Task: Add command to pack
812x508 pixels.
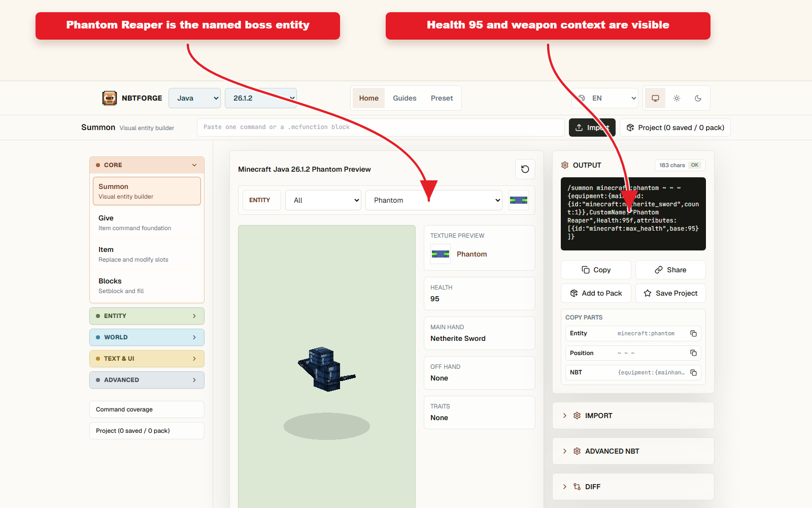Action: [596, 293]
